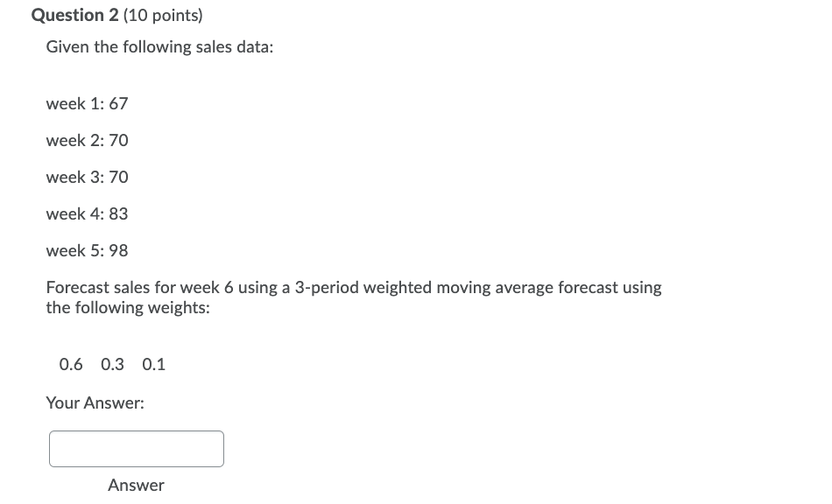This screenshot has height=504, width=832.
Task: Click the 10 points text
Action: point(162,15)
